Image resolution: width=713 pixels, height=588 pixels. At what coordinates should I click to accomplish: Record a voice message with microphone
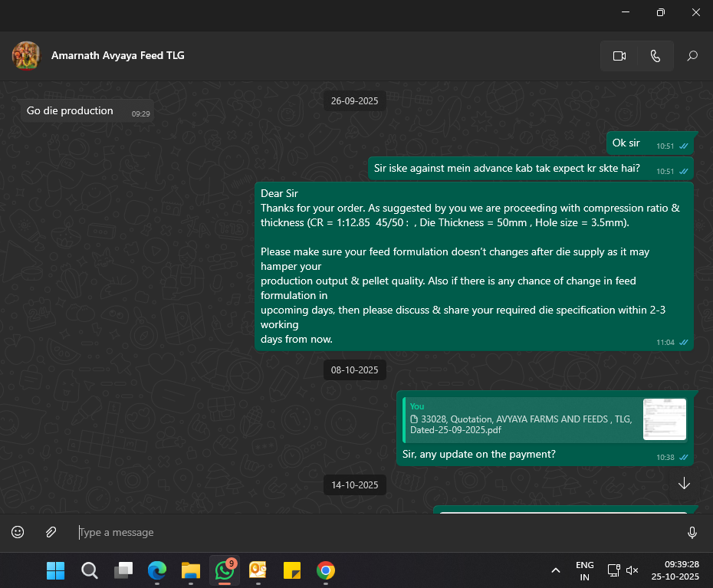(692, 532)
